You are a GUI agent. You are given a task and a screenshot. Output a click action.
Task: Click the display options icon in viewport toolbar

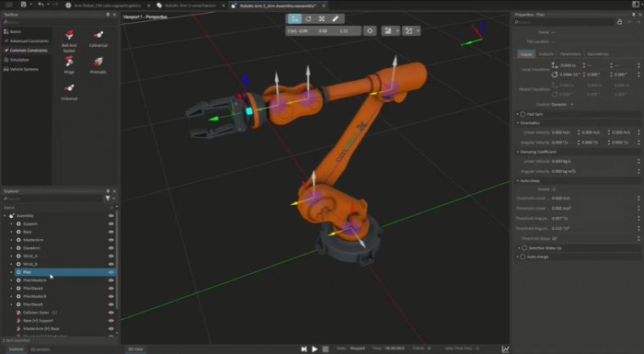click(408, 30)
